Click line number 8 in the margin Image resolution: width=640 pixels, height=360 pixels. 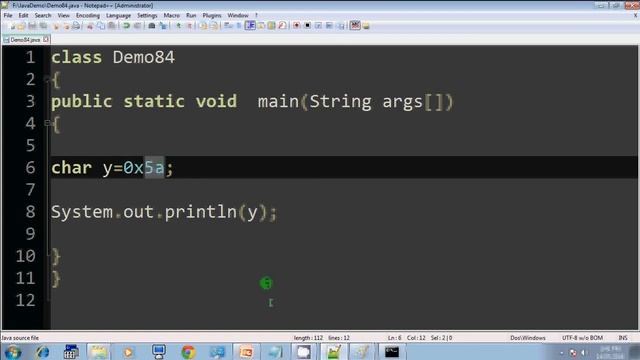31,211
